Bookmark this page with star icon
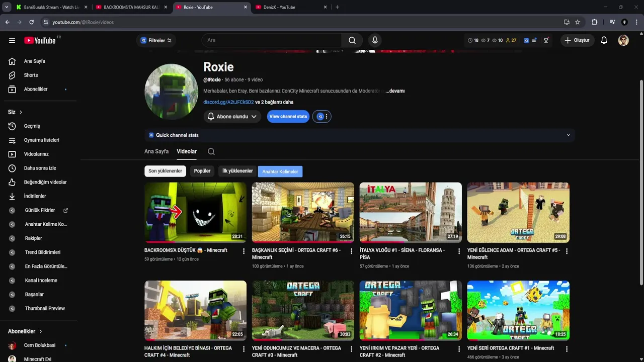Image resolution: width=644 pixels, height=362 pixels. pyautogui.click(x=578, y=22)
